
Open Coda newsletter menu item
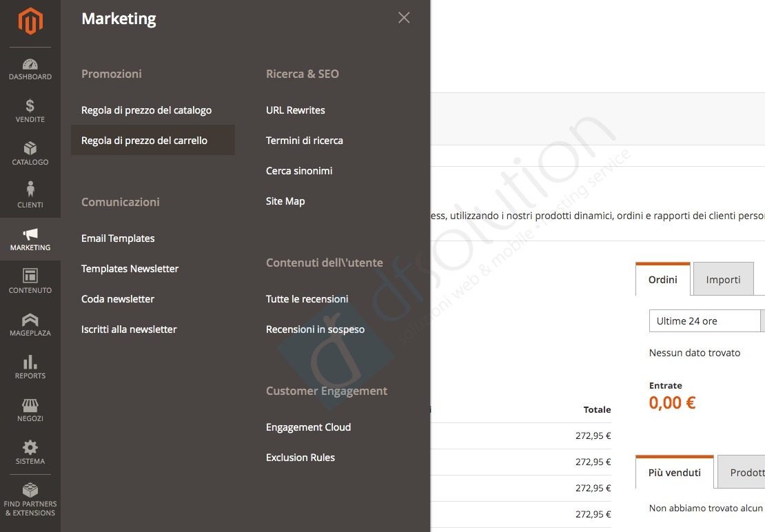click(118, 299)
